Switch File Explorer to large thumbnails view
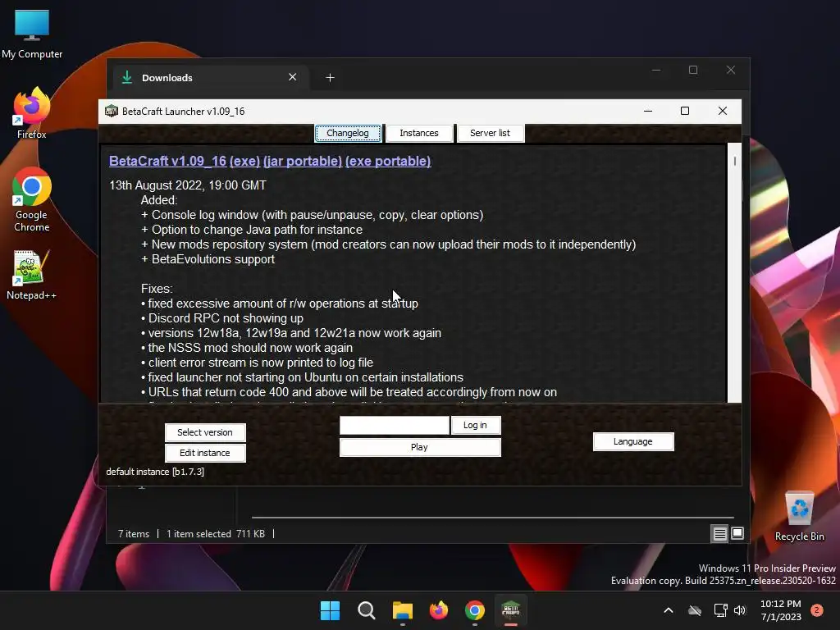Image resolution: width=840 pixels, height=630 pixels. tap(737, 533)
